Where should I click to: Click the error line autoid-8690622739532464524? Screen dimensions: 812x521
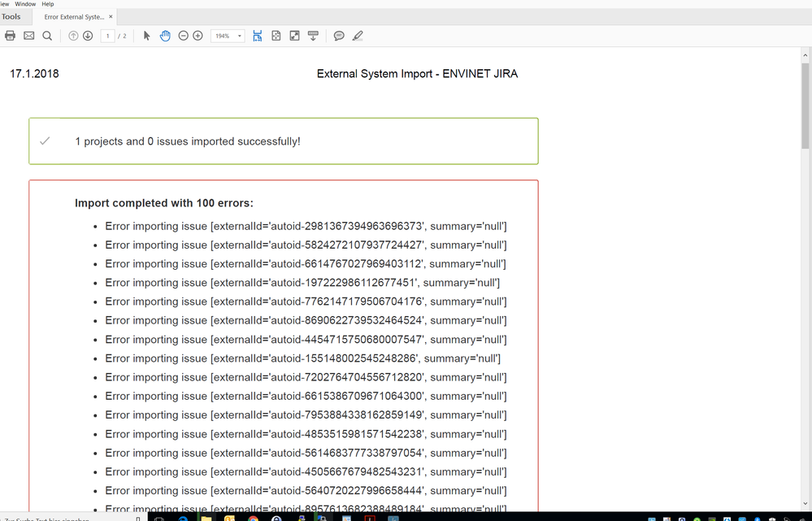pos(306,320)
